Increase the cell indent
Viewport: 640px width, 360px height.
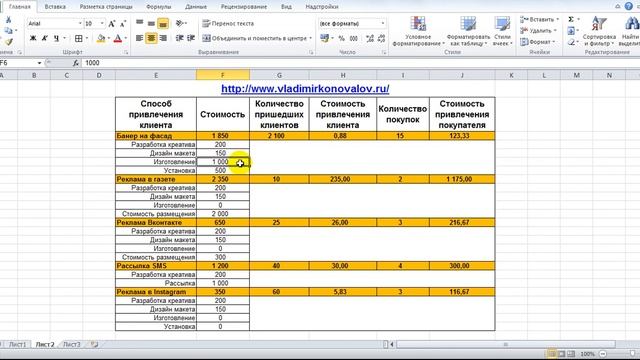click(191, 38)
